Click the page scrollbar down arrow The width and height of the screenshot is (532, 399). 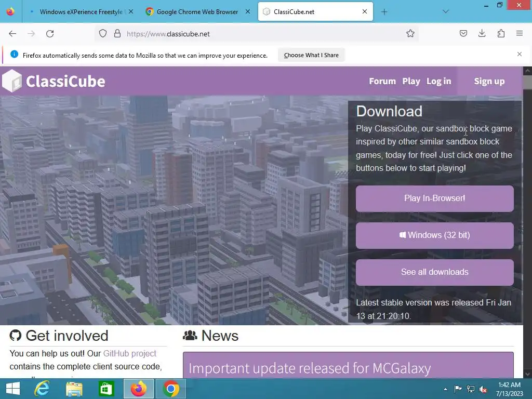click(x=527, y=374)
